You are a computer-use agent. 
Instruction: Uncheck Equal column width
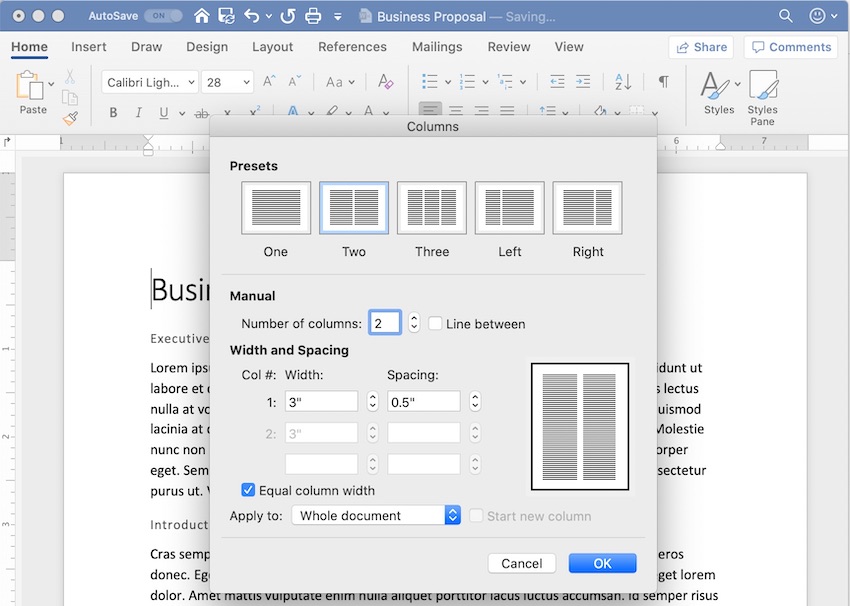coord(247,490)
